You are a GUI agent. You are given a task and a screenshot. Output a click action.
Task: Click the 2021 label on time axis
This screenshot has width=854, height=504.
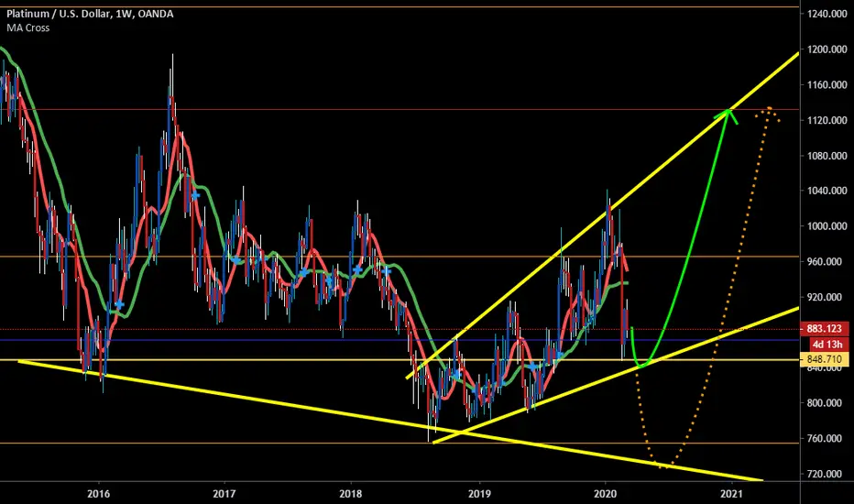pyautogui.click(x=731, y=494)
